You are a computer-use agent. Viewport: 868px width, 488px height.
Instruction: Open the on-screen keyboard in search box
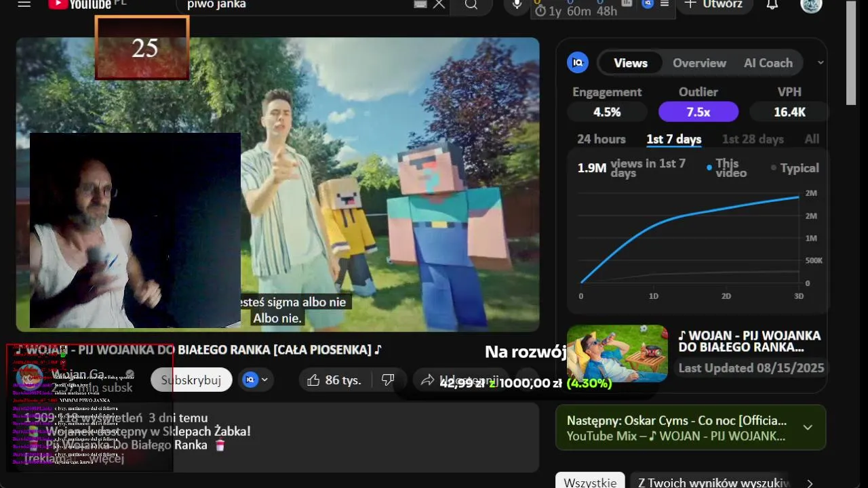pyautogui.click(x=420, y=4)
